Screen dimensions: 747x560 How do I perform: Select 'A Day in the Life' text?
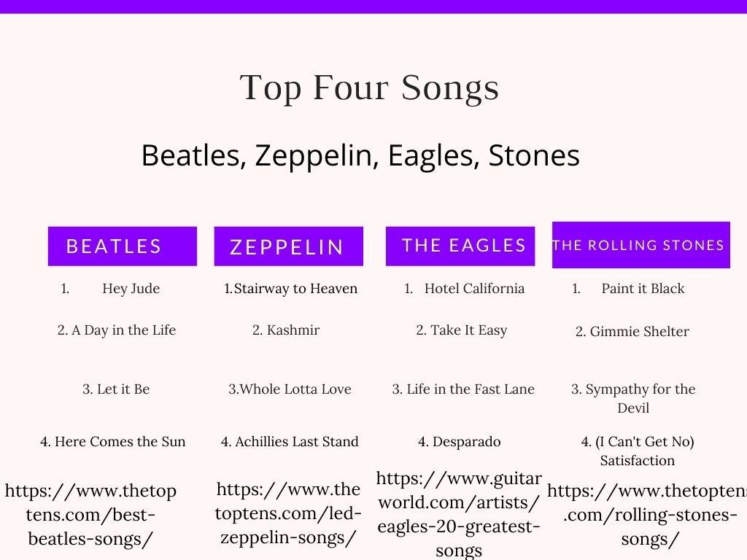pos(117,330)
